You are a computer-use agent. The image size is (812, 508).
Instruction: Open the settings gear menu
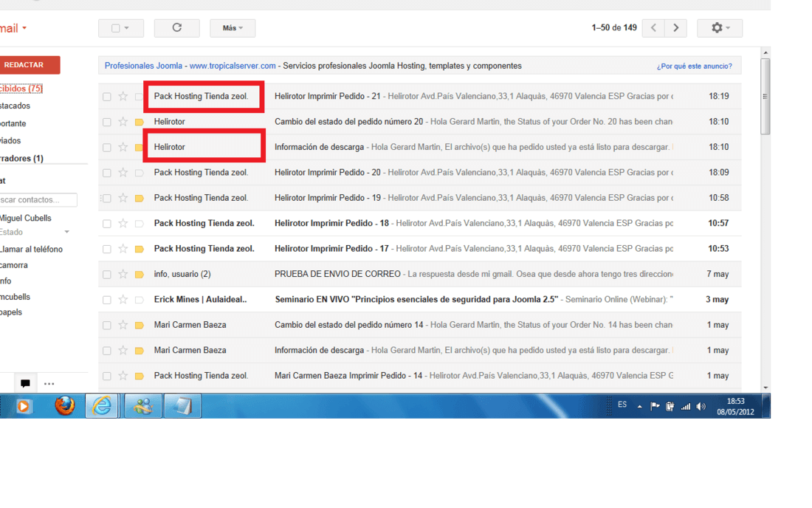point(719,28)
